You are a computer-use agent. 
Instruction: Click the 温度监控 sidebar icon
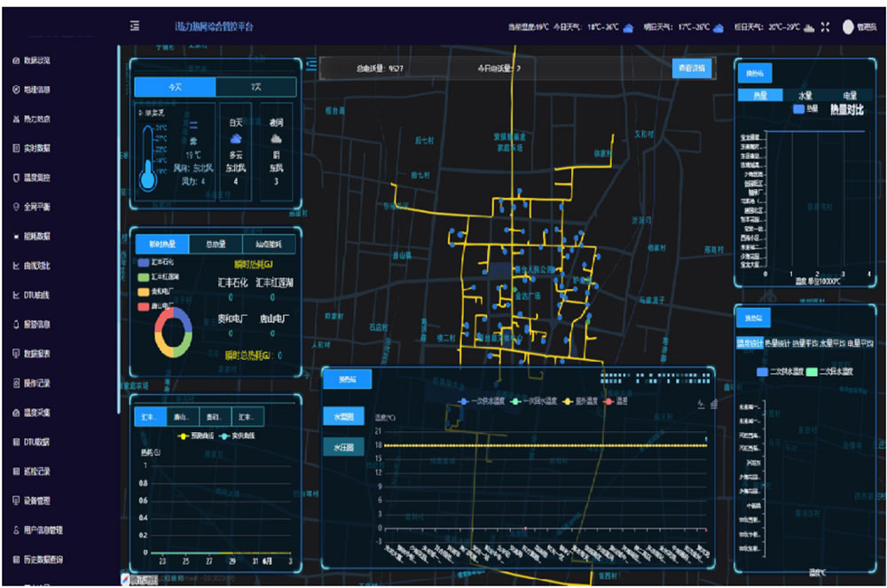(x=16, y=177)
